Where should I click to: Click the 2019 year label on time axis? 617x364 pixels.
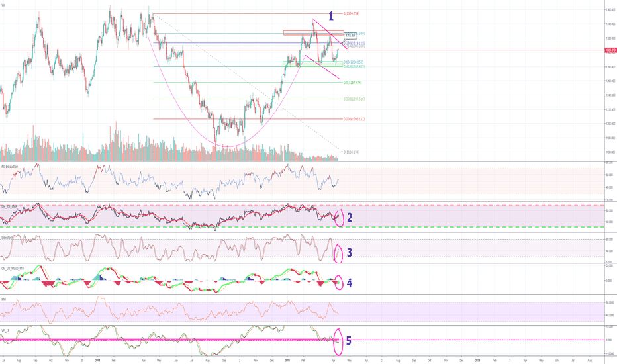coord(287,360)
